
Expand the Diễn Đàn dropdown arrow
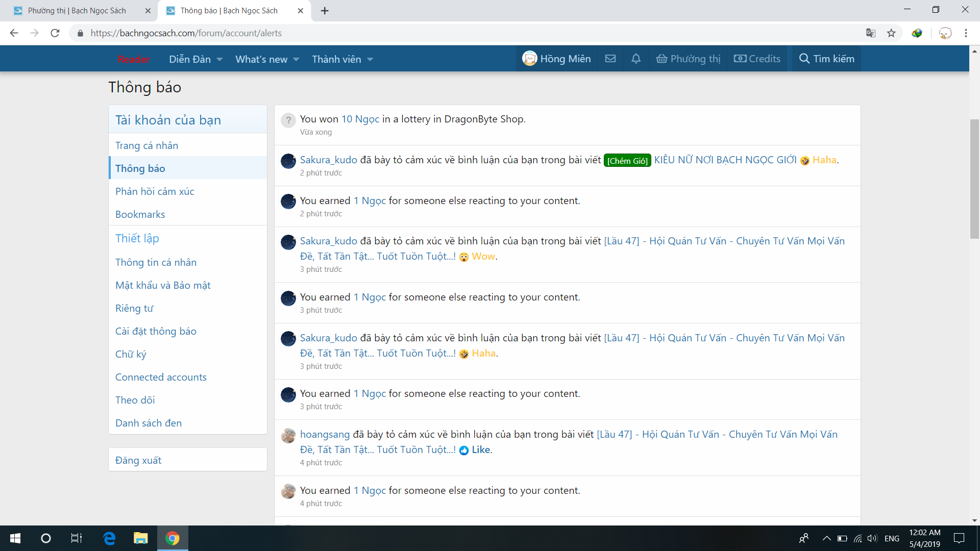point(219,59)
